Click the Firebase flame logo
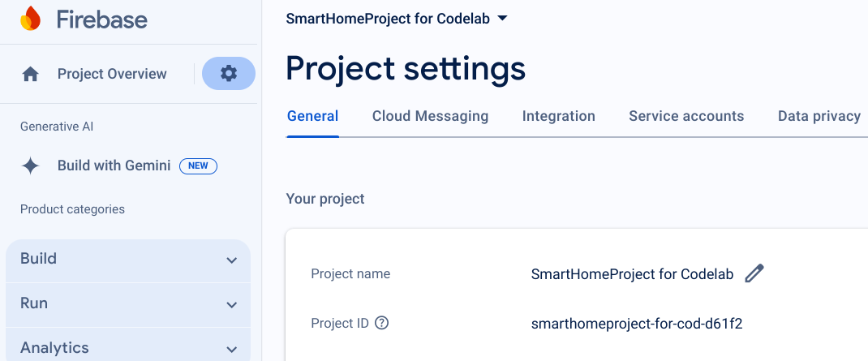This screenshot has width=868, height=361. [x=30, y=19]
